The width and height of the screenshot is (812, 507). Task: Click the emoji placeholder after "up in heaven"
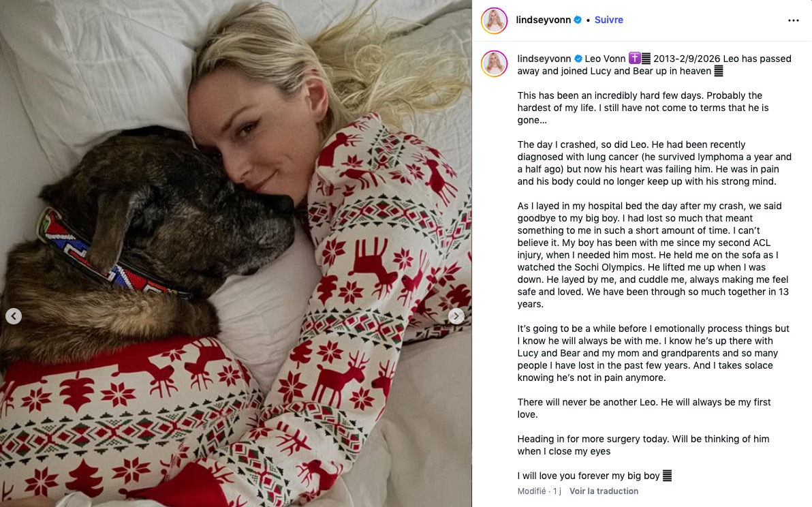718,71
